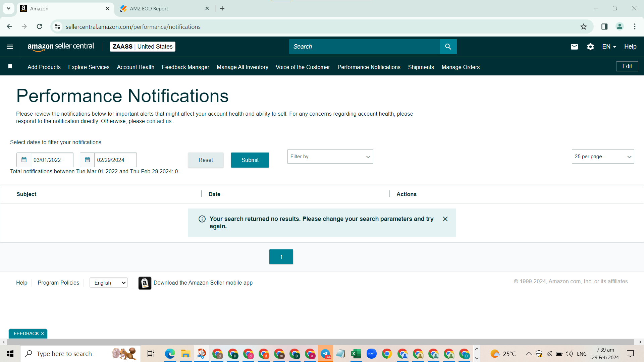Screen dimensions: 644x362
Task: Open the Chrome tab search dropdown
Action: pyautogui.click(x=8, y=8)
